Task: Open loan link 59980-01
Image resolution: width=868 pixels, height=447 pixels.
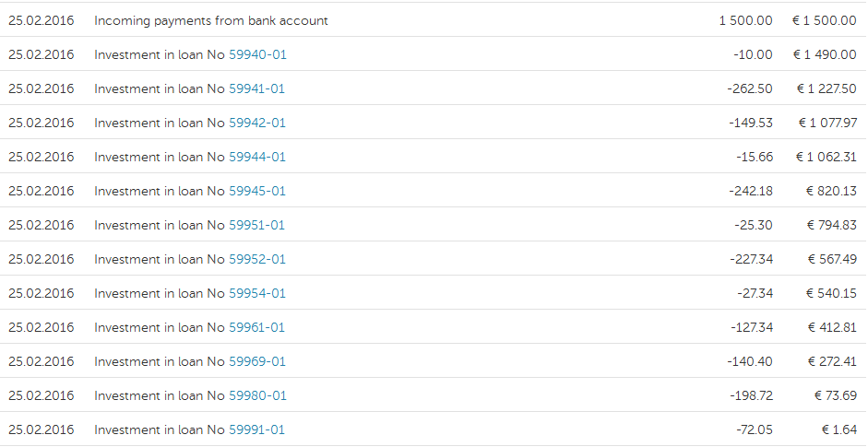Action: click(258, 396)
